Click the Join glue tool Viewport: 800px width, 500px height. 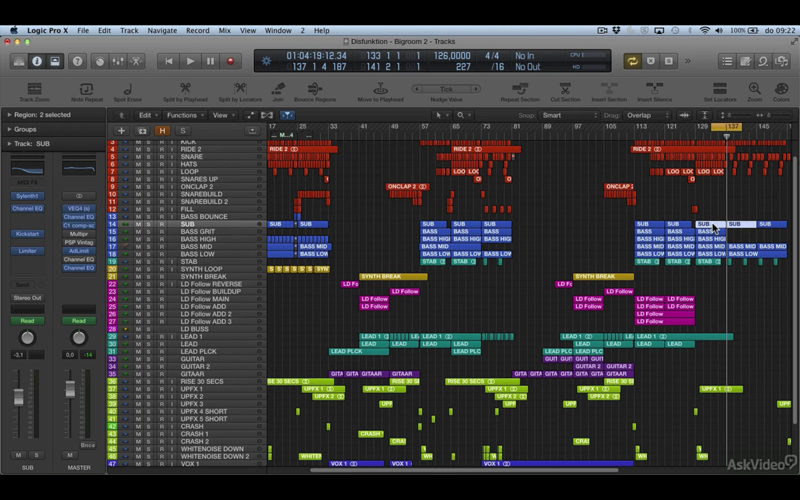278,92
